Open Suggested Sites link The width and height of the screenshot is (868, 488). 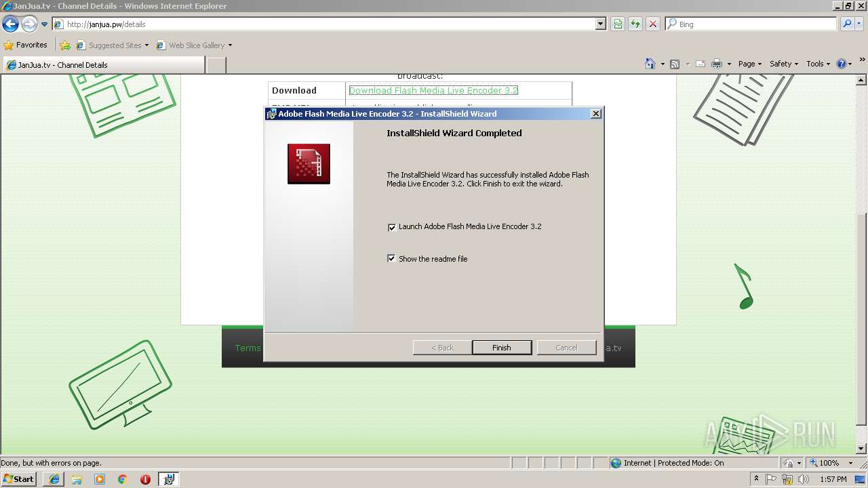tap(112, 45)
